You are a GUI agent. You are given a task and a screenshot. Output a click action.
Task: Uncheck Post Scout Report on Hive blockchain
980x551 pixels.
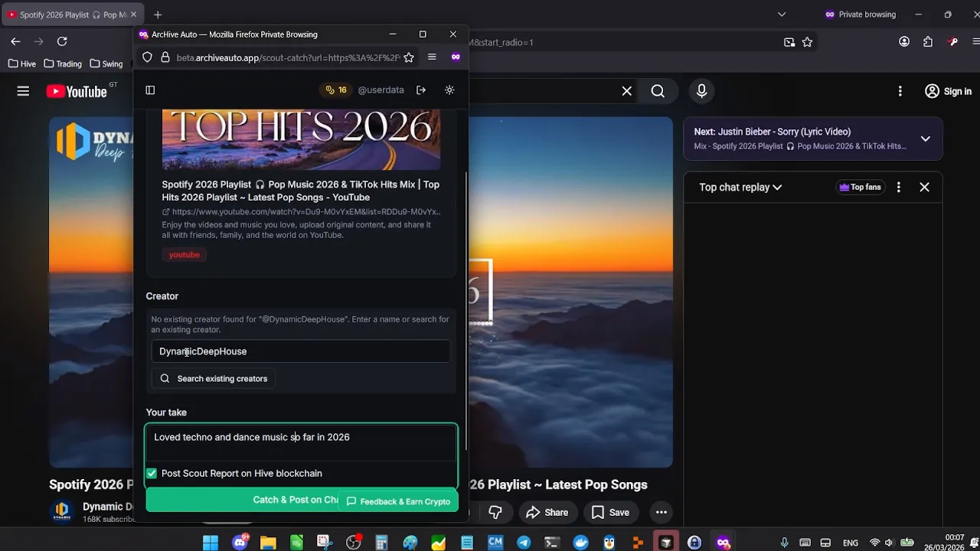(x=152, y=473)
